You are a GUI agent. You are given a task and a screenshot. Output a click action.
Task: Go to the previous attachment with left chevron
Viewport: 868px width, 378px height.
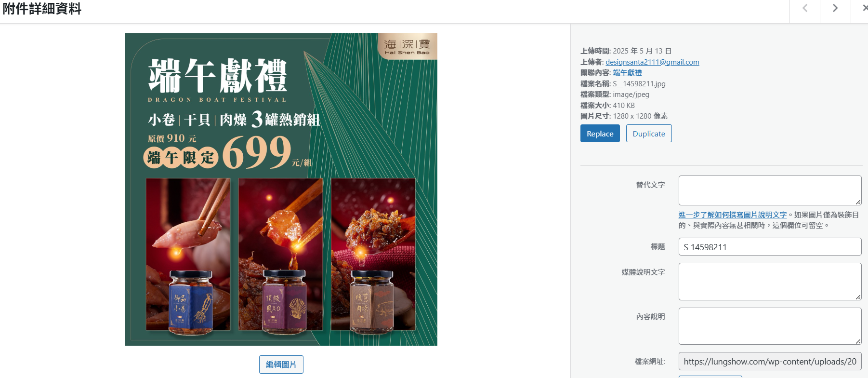click(805, 8)
